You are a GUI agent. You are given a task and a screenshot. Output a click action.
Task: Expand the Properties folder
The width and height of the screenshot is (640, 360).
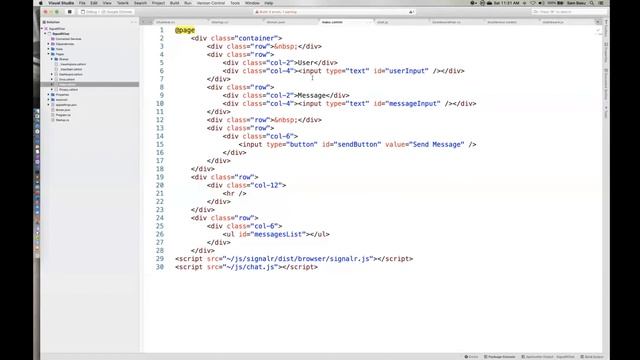tap(49, 95)
